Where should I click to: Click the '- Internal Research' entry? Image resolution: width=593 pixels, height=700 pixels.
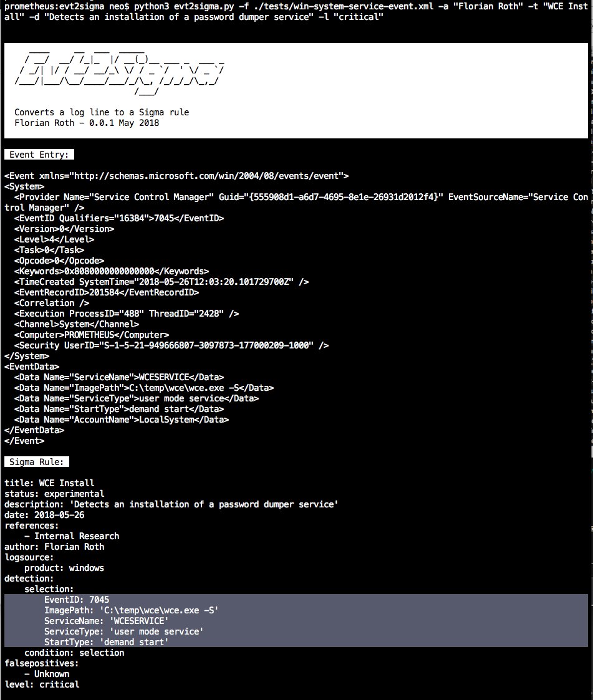point(72,536)
